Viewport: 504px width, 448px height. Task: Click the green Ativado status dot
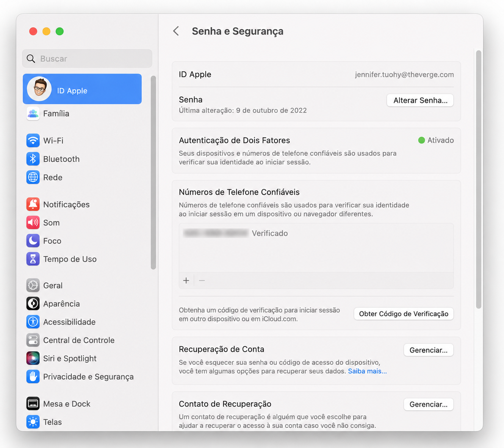[x=421, y=140]
